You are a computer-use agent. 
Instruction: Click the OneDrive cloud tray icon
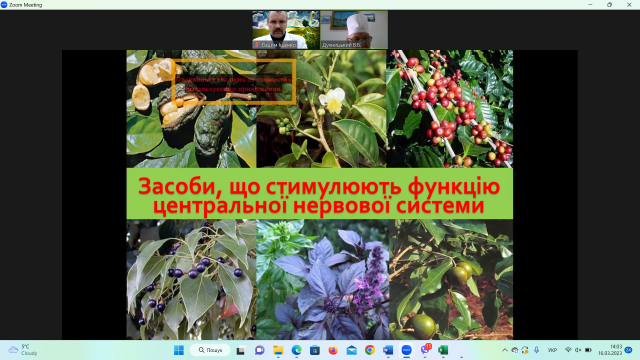coord(515,350)
